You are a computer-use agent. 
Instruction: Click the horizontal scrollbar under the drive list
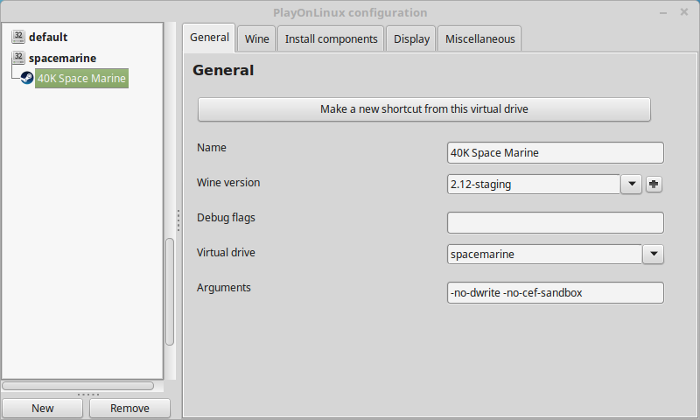(x=78, y=385)
